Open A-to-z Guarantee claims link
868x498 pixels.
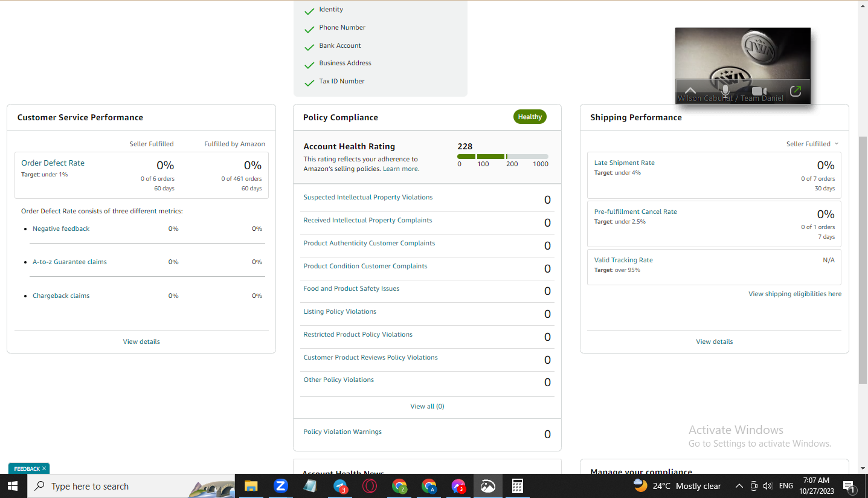pyautogui.click(x=69, y=262)
